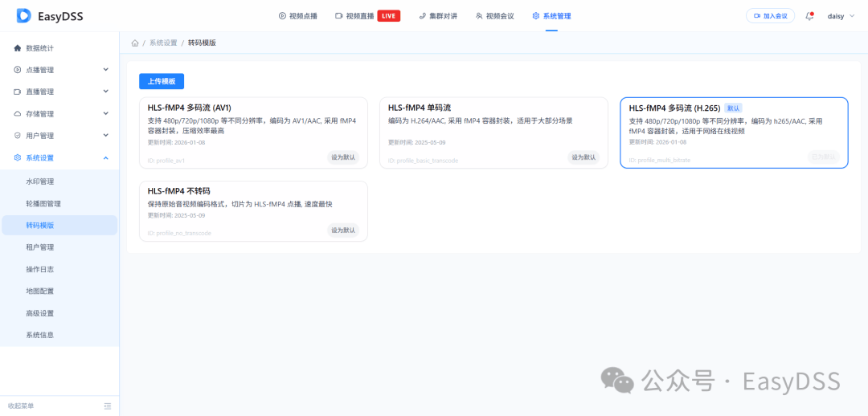Click ID: profile_basic_transcode text
Screen dimensions: 868x416
tap(423, 161)
